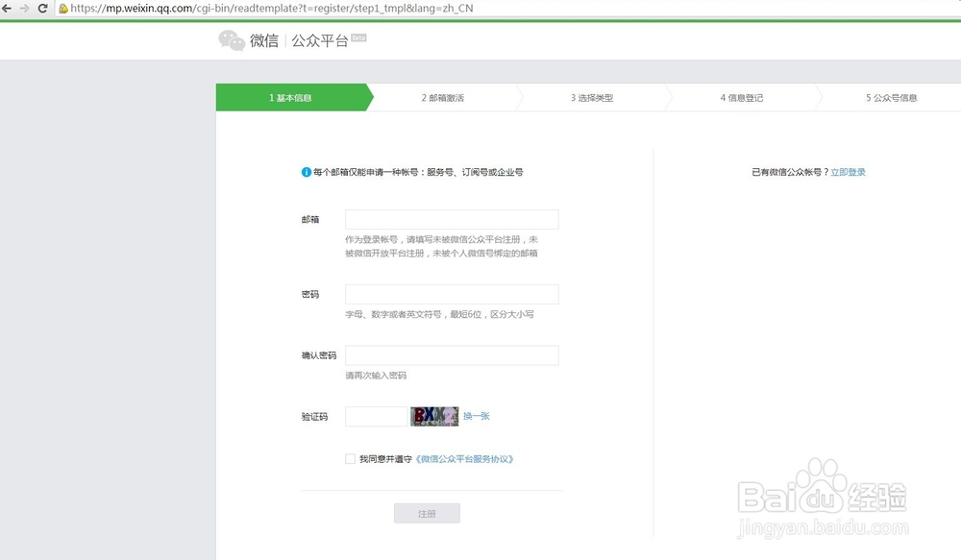Screen dimensions: 961x560
Task: Click the 注册 button
Action: 428,514
